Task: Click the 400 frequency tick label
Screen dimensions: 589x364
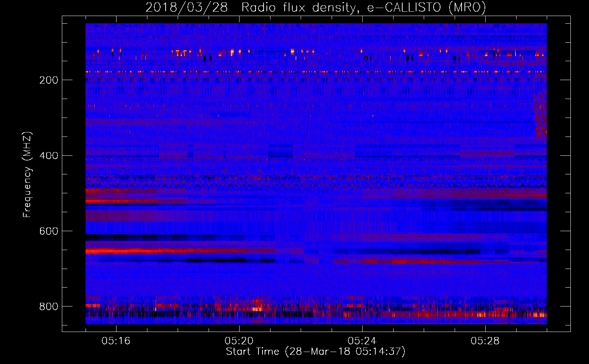Action: pyautogui.click(x=49, y=156)
